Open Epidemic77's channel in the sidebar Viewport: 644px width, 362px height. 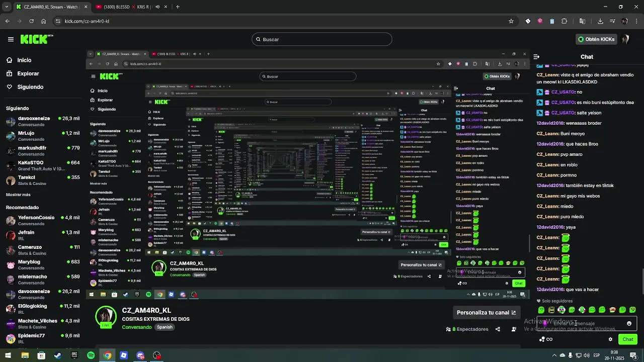click(x=43, y=339)
